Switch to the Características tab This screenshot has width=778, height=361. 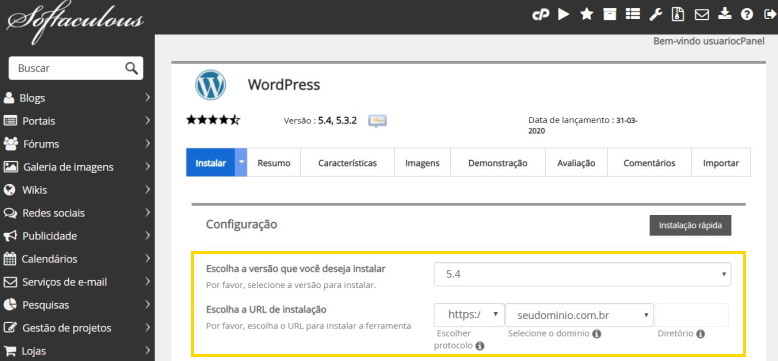click(x=347, y=163)
